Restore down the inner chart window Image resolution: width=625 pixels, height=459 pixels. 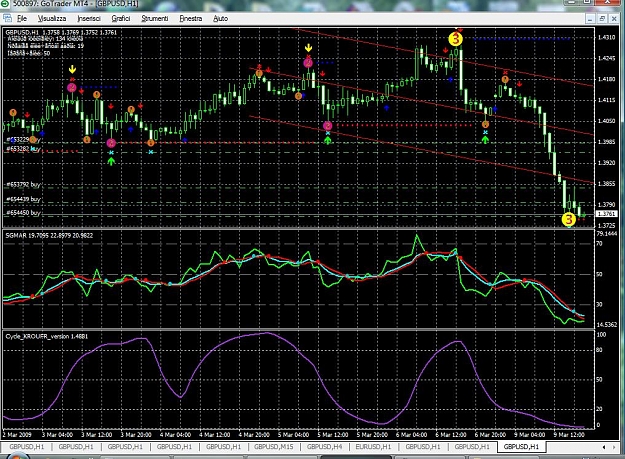pos(602,18)
